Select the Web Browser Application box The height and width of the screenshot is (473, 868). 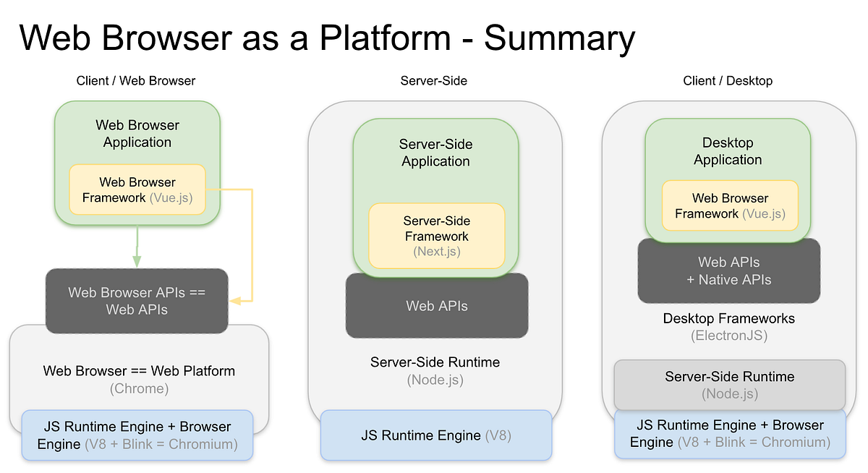(137, 133)
